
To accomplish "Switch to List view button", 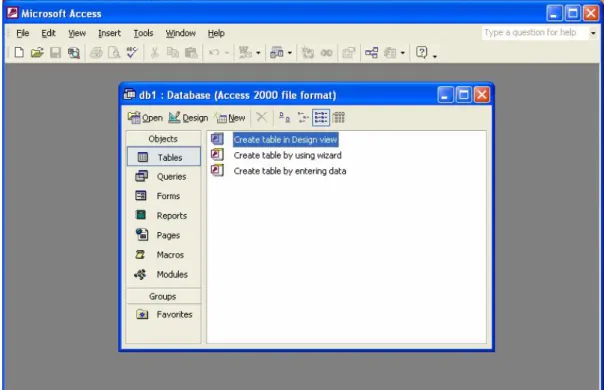I will coord(321,117).
